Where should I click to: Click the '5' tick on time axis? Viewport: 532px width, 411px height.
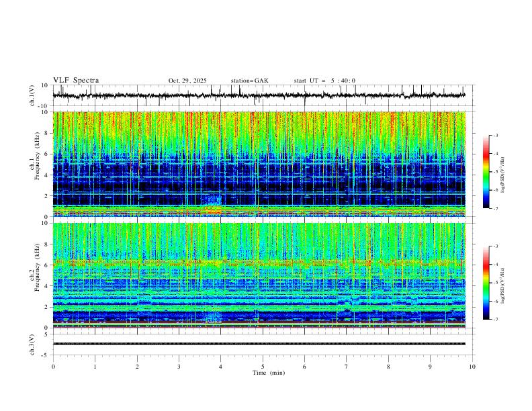tap(263, 367)
